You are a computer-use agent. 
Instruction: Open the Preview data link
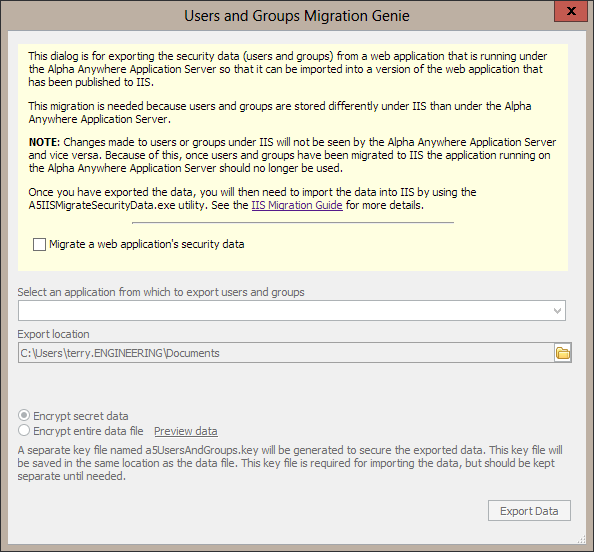[x=186, y=431]
